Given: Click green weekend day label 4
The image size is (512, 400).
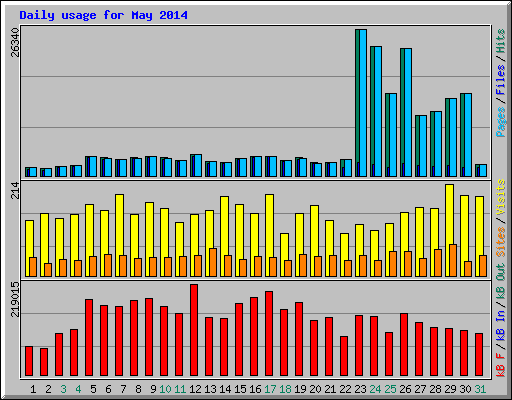Looking at the screenshot, I should click(x=78, y=389).
